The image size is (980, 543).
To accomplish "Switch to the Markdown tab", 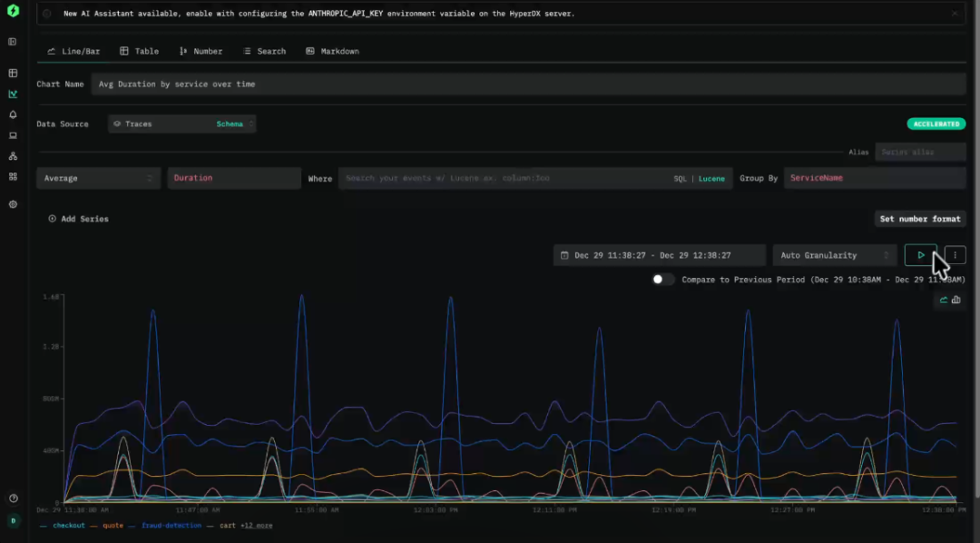I will (x=332, y=51).
